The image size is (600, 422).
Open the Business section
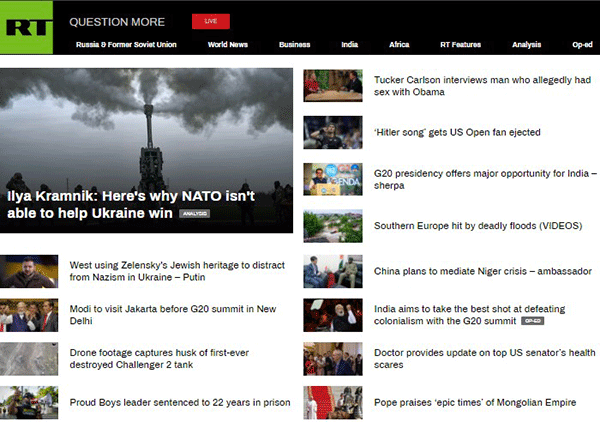(294, 45)
